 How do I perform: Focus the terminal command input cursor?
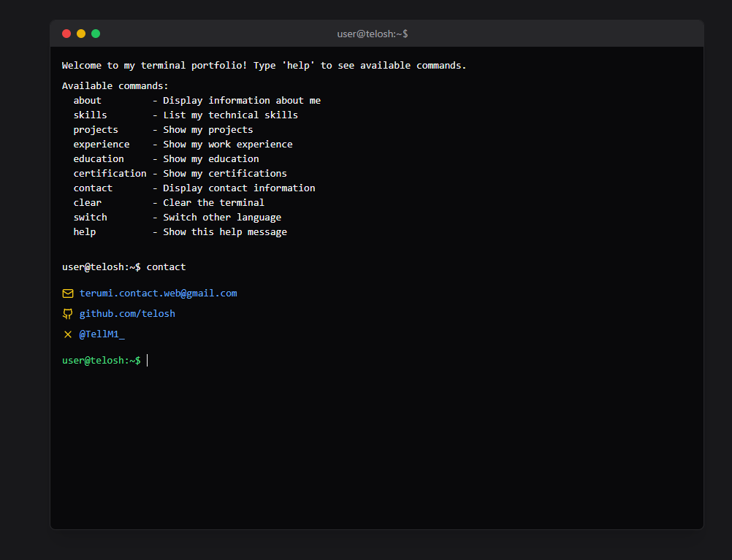point(147,361)
